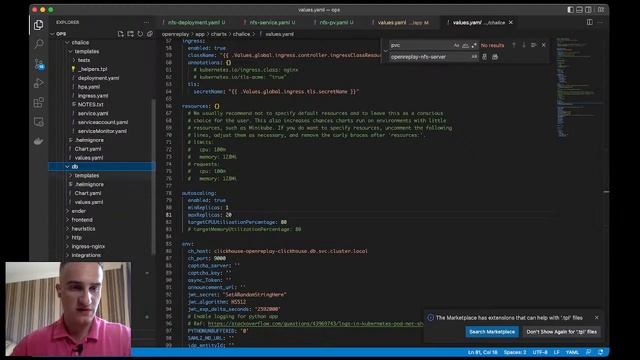Go to previous find match arrow
Viewport: 640px width, 360px height.
pos(514,45)
